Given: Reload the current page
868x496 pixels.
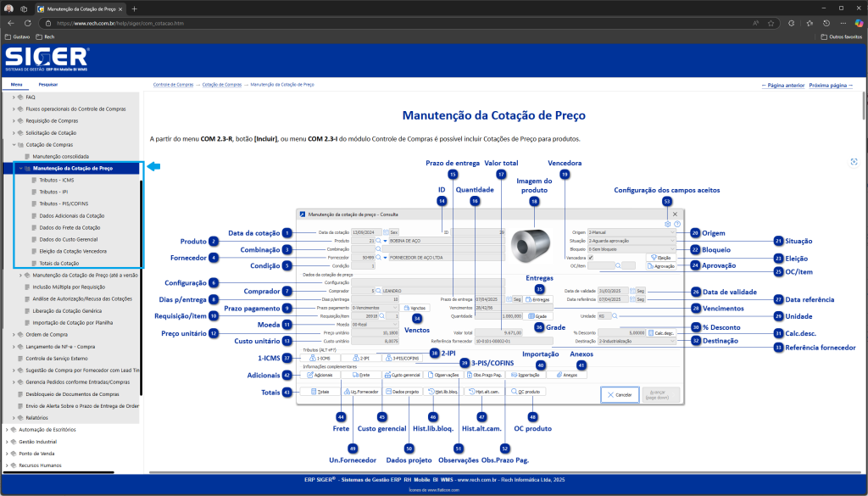Looking at the screenshot, I should [28, 23].
